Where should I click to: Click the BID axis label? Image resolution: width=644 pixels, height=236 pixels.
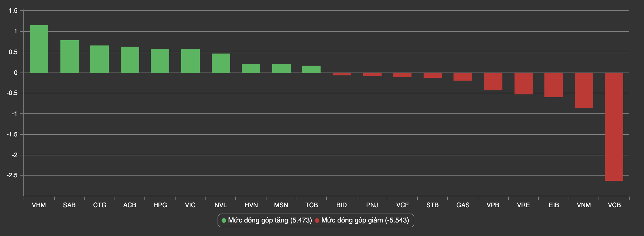342,205
